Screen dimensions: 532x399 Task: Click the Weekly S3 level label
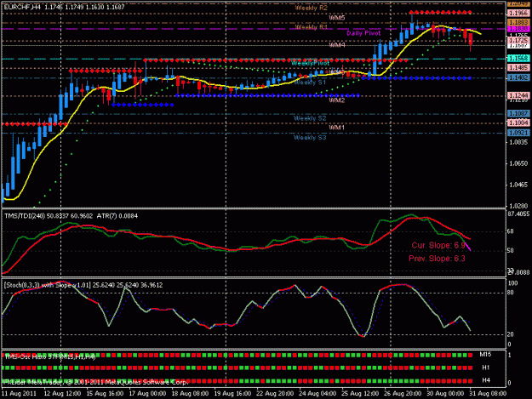tap(310, 138)
